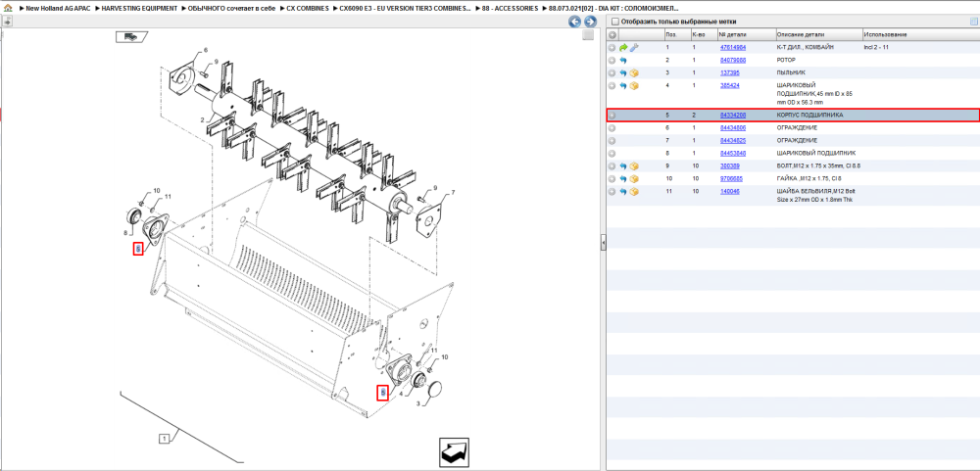Open part number link 385424
Image resolution: width=980 pixels, height=471 pixels.
tap(730, 85)
